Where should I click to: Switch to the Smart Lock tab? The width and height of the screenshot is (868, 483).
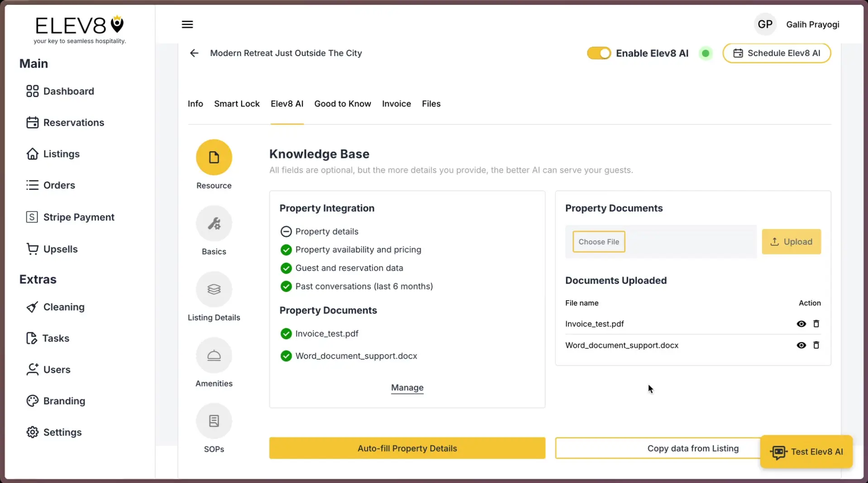tap(236, 104)
